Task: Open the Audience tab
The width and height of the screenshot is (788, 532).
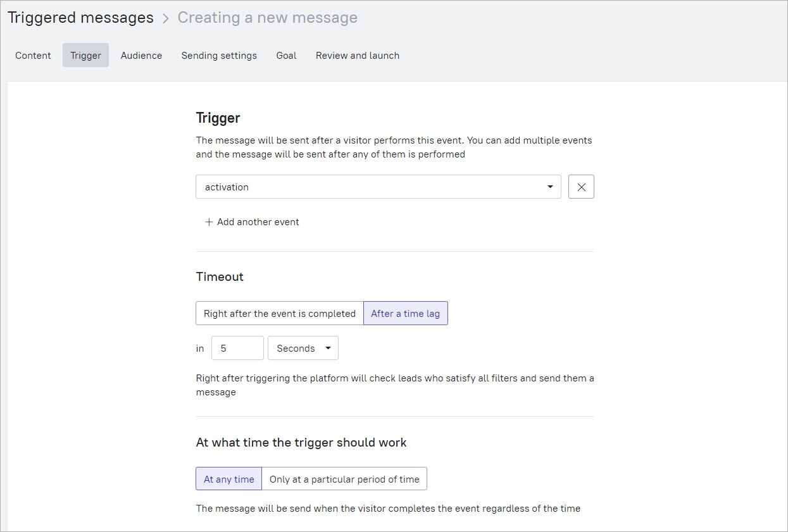Action: click(141, 55)
